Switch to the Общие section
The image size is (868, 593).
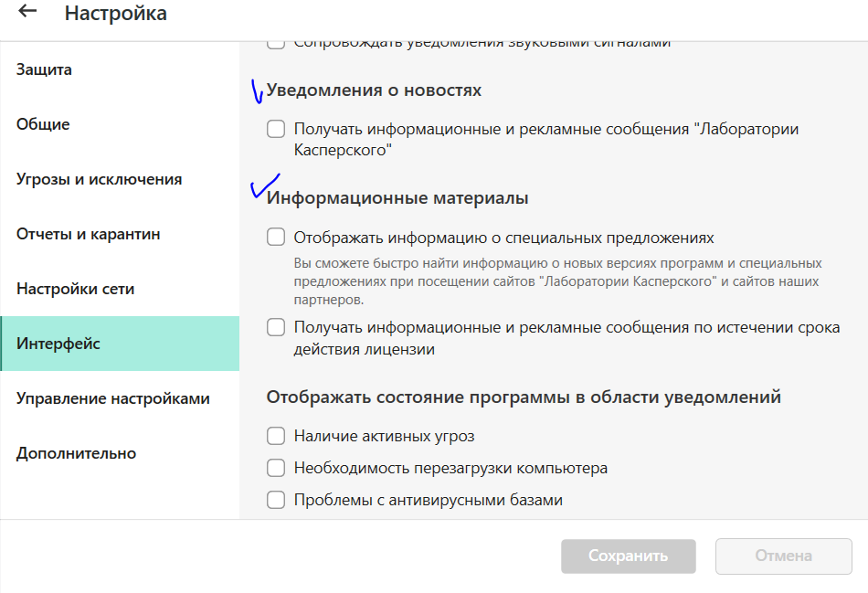pos(43,124)
